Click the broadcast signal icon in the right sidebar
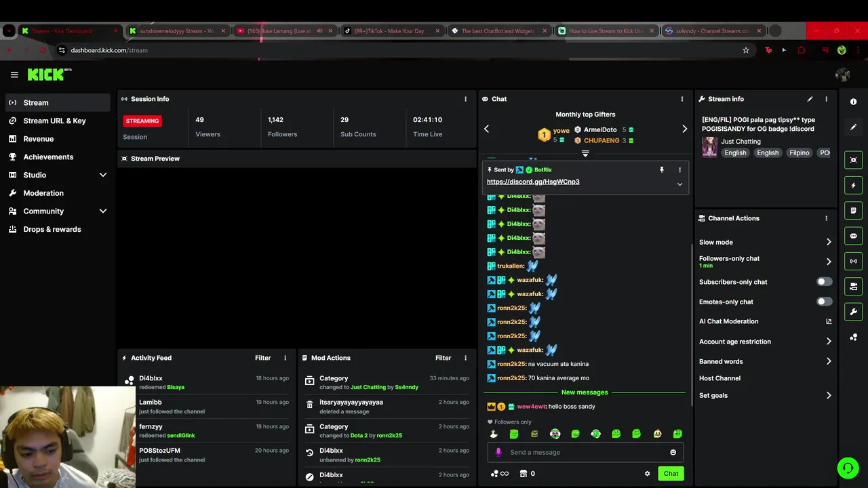The height and width of the screenshot is (488, 868). pyautogui.click(x=853, y=261)
